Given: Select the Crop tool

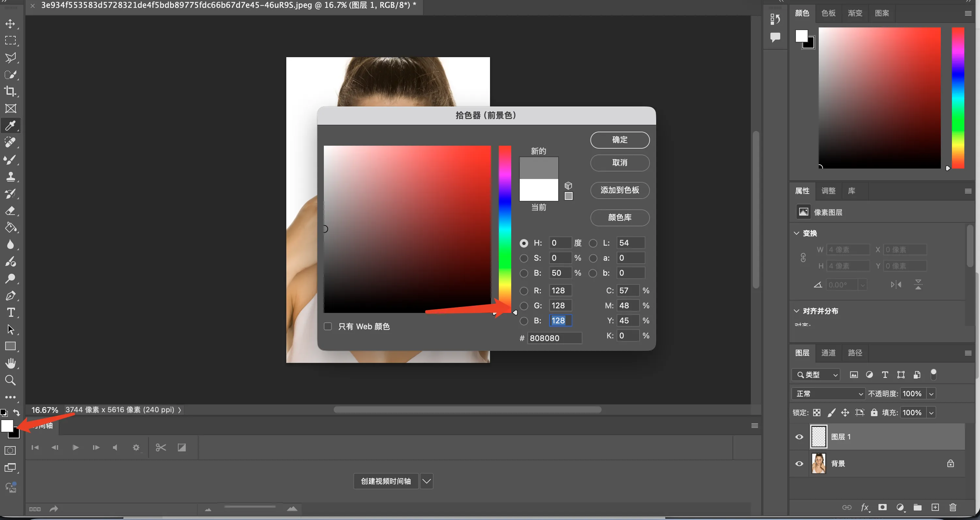Looking at the screenshot, I should click(x=10, y=91).
